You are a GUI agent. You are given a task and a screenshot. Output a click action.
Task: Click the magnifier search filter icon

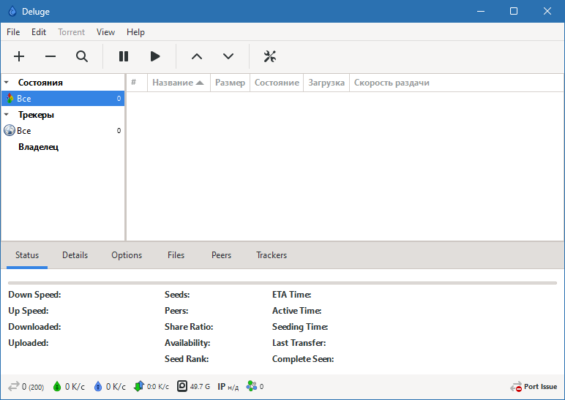(x=82, y=57)
